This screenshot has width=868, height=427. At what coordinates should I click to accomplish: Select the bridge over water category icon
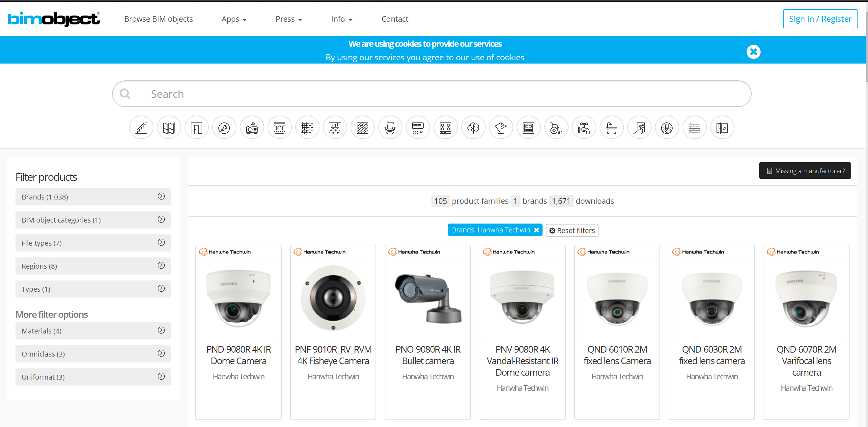point(279,128)
